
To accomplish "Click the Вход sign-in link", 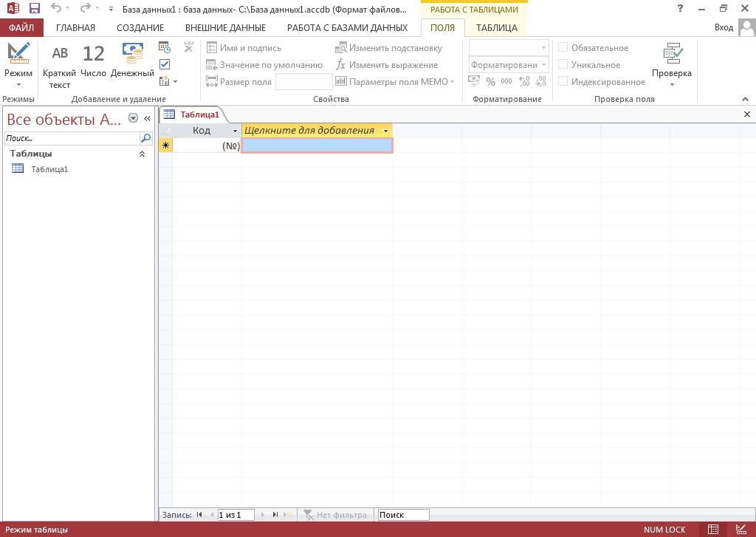I will (x=723, y=28).
